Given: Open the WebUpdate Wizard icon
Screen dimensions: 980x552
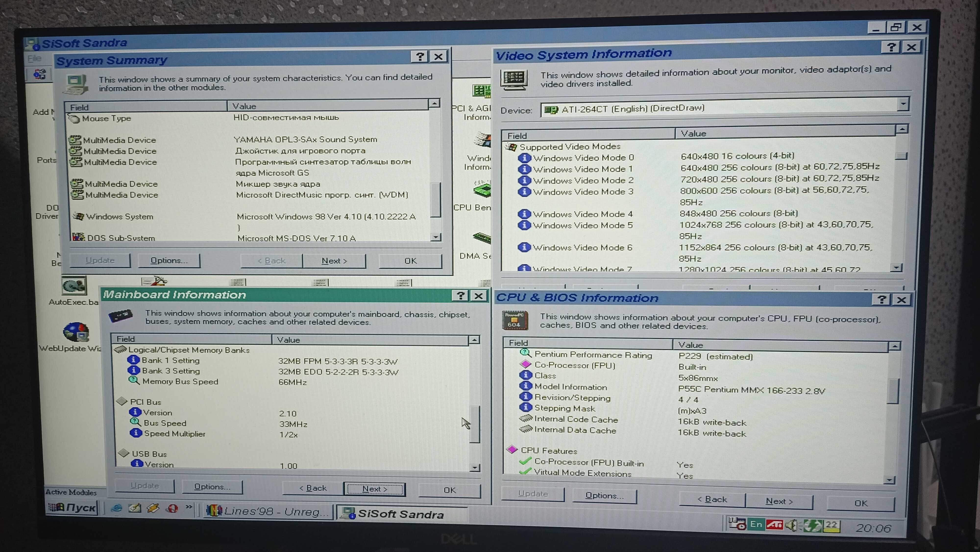Looking at the screenshot, I should 76,332.
